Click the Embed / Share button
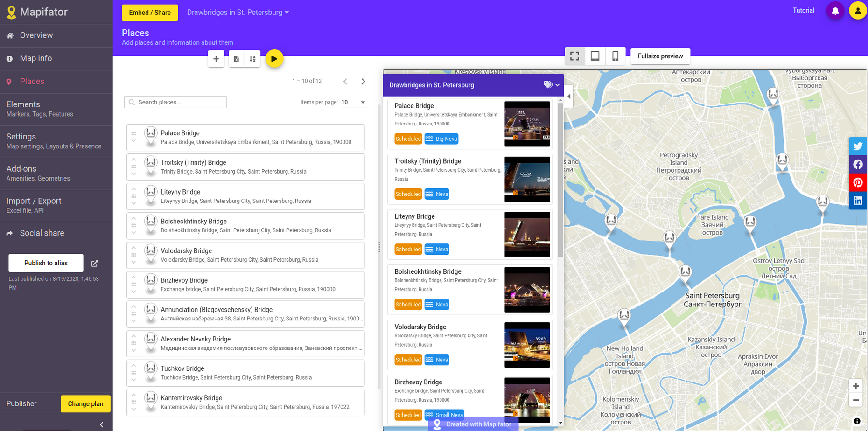The height and width of the screenshot is (431, 868). [x=149, y=13]
